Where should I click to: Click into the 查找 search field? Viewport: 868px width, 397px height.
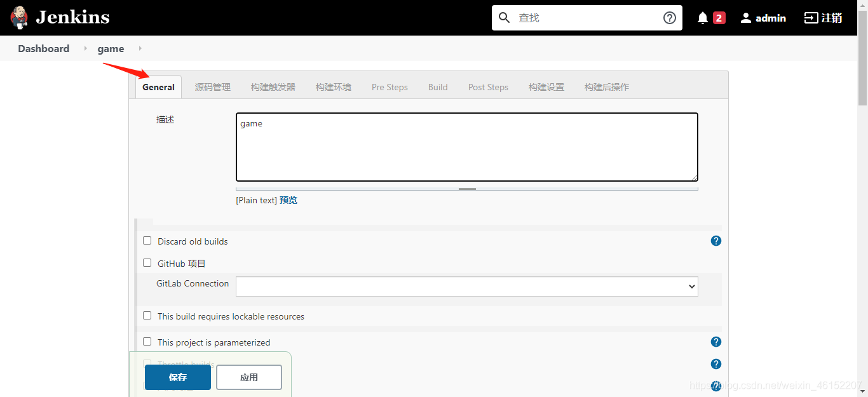(x=587, y=18)
